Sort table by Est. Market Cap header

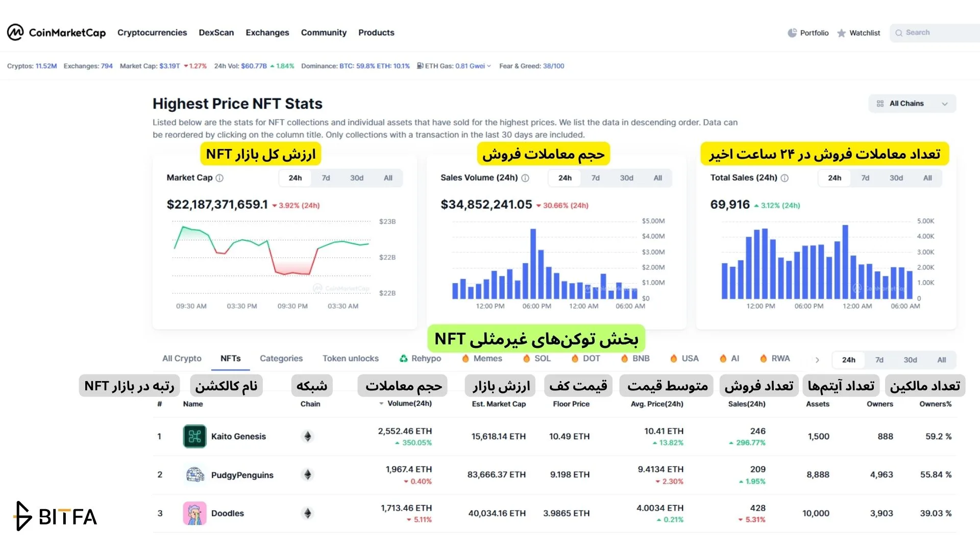pyautogui.click(x=499, y=404)
